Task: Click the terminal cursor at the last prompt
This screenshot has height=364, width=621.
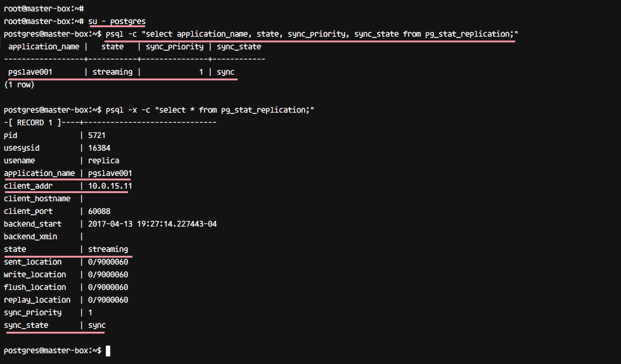Action: pyautogui.click(x=108, y=351)
